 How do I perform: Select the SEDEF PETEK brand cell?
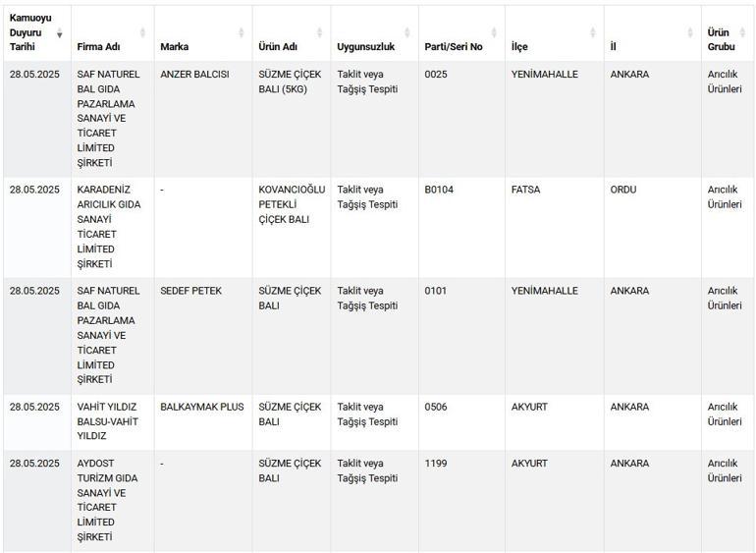[190, 291]
